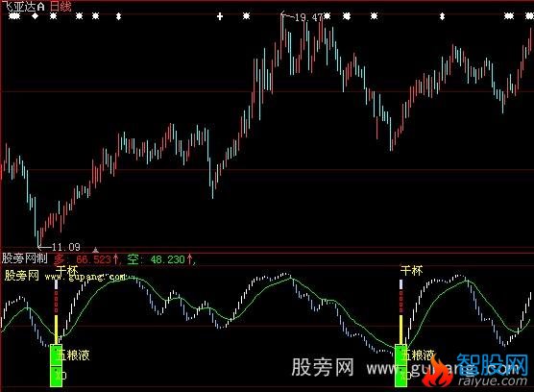
Task: Click the white plus info marker
Action: (220, 16)
